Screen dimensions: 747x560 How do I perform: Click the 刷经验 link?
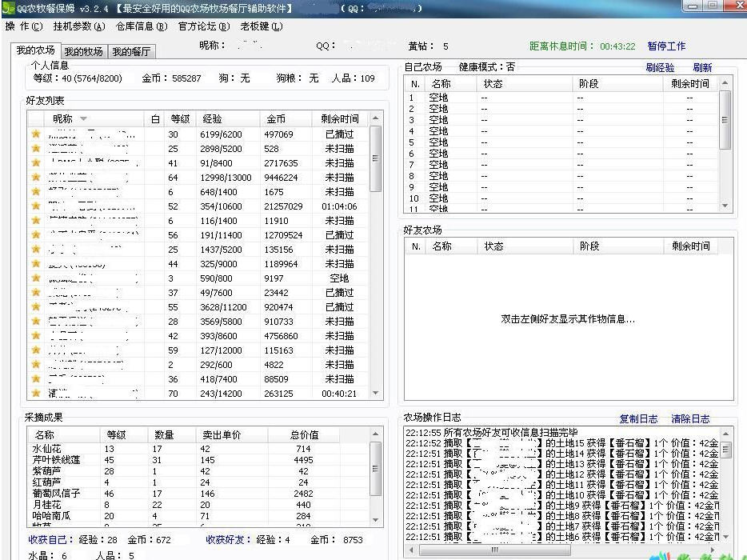660,68
